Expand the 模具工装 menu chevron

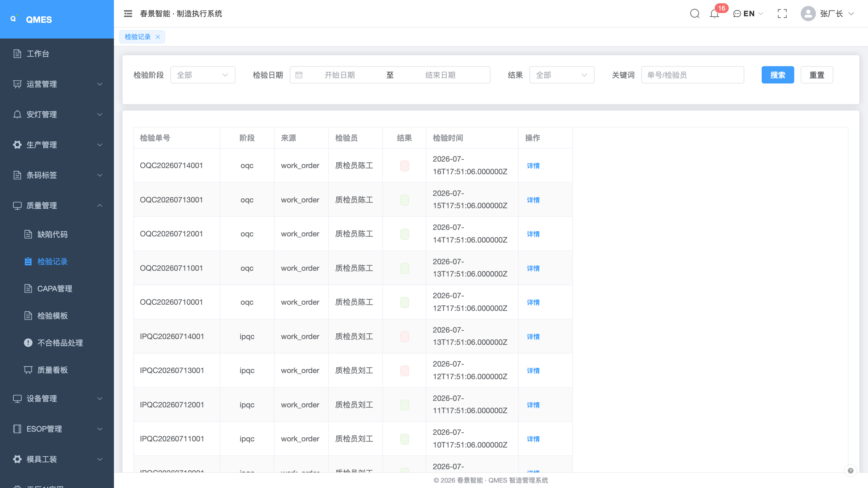[100, 459]
